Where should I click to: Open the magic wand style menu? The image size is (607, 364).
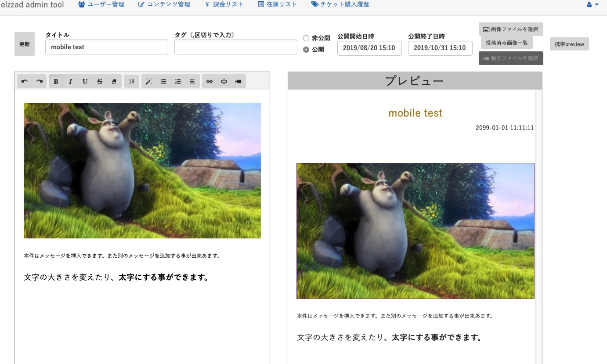pos(149,81)
